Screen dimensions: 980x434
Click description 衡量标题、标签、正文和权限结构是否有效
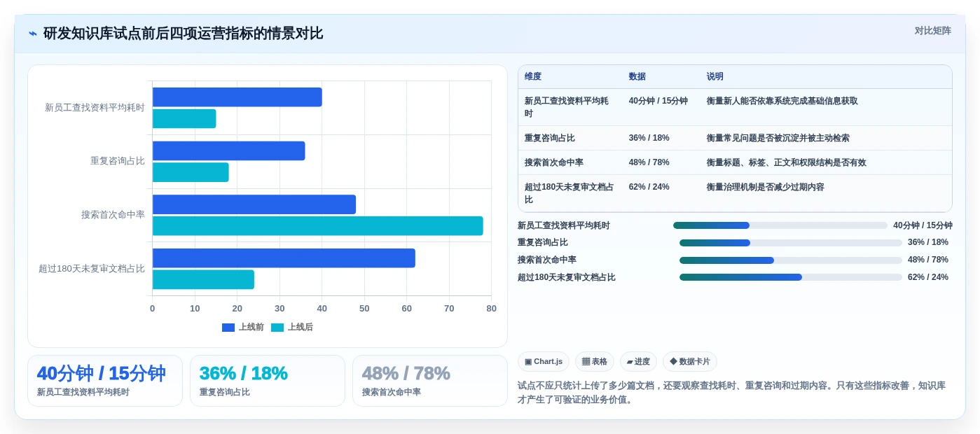pyautogui.click(x=787, y=162)
